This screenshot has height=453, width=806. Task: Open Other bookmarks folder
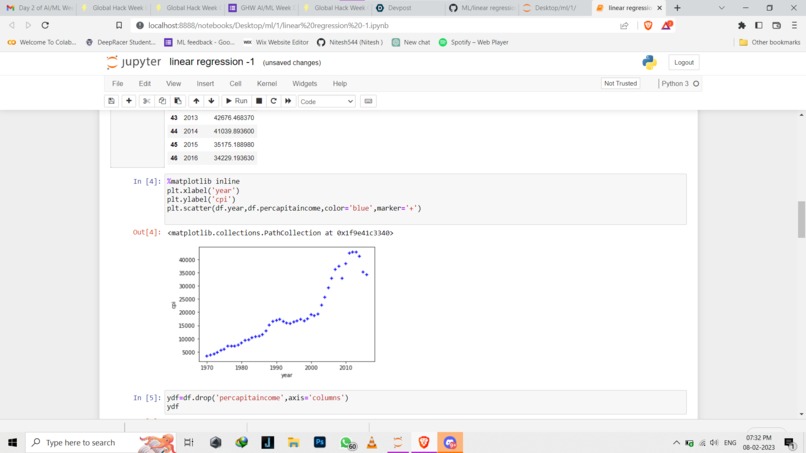[770, 42]
